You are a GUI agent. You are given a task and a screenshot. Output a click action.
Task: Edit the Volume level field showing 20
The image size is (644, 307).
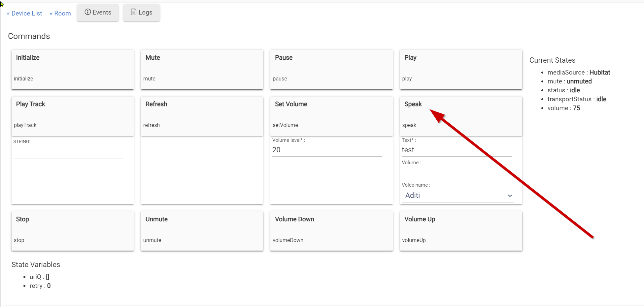click(x=327, y=150)
